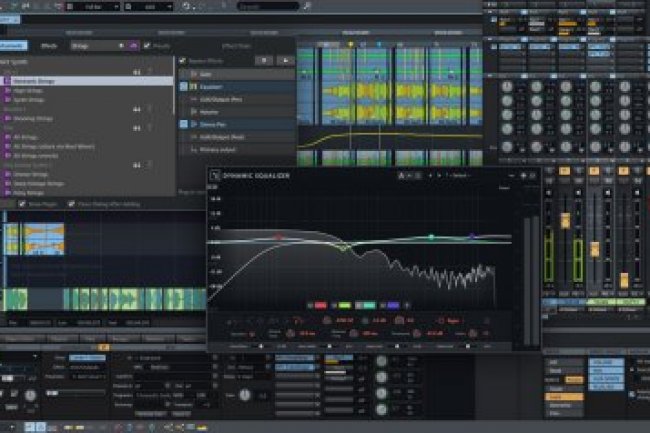This screenshot has width=650, height=433.
Task: Click the purple EQ node on the curve
Action: pyautogui.click(x=472, y=237)
